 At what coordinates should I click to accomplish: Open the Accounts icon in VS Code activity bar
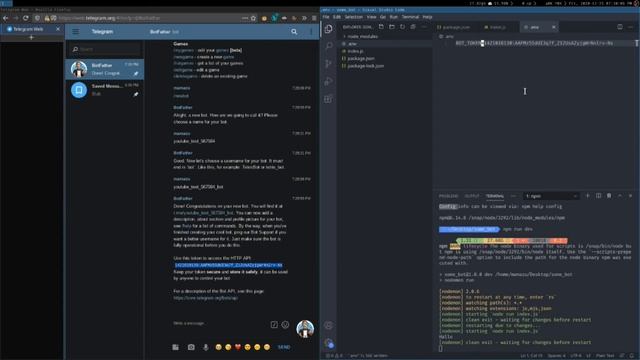pyautogui.click(x=329, y=325)
